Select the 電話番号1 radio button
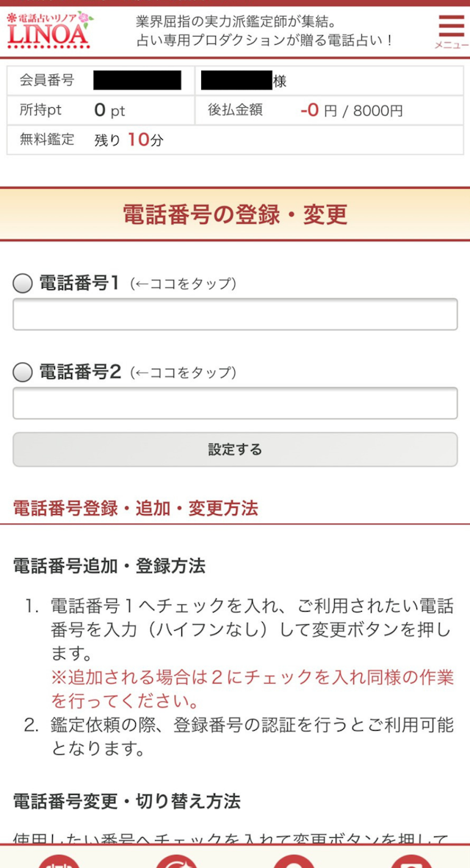 tap(23, 283)
